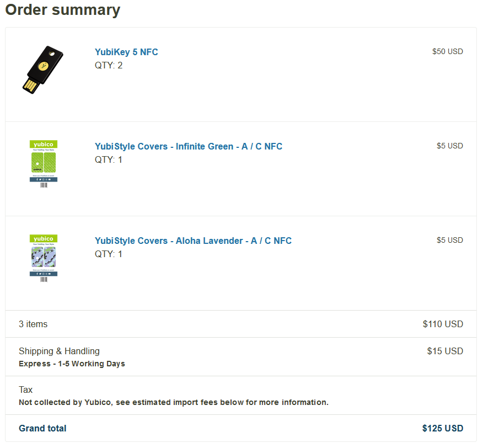This screenshot has width=483, height=448.
Task: Open the YubiKey 5 NFC product link
Action: click(126, 52)
